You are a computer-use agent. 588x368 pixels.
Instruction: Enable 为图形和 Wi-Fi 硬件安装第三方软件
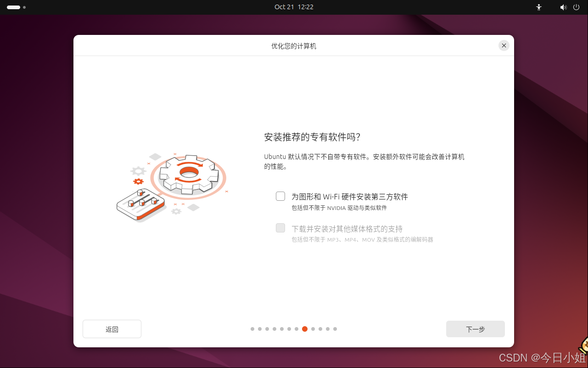(x=280, y=196)
